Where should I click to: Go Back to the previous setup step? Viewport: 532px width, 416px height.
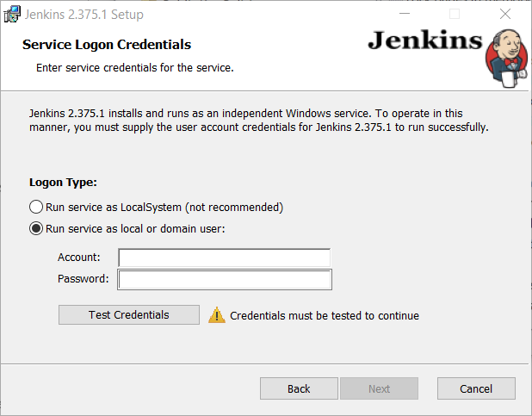point(299,388)
